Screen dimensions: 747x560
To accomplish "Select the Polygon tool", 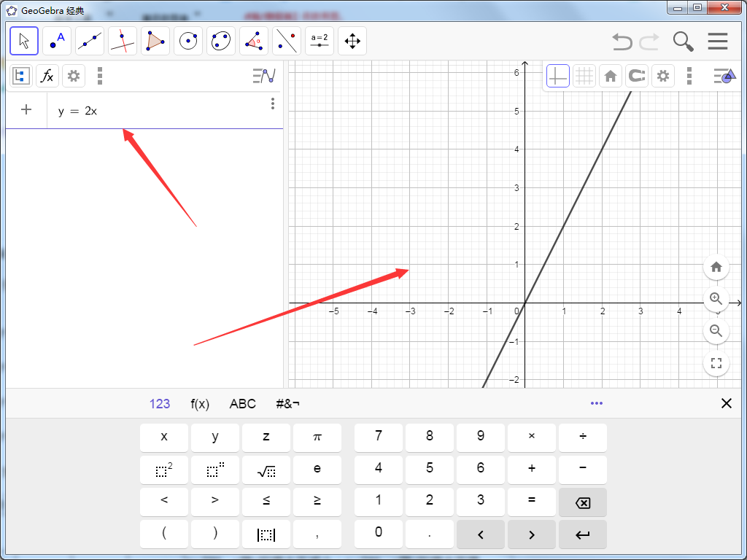I will [155, 41].
